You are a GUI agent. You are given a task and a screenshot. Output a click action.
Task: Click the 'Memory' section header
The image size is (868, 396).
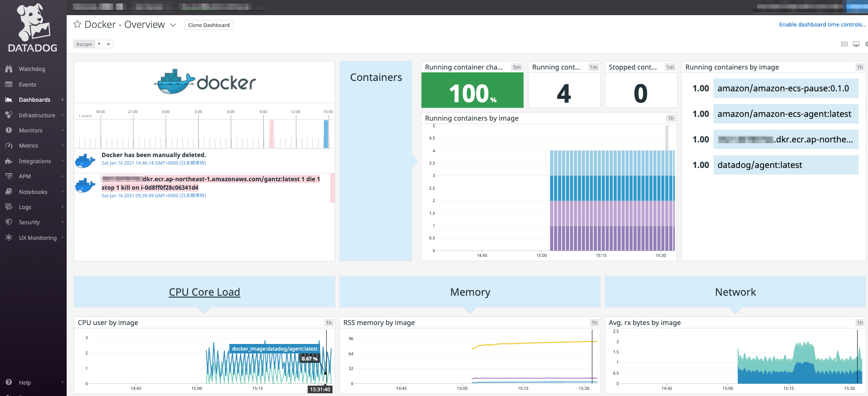tap(470, 292)
